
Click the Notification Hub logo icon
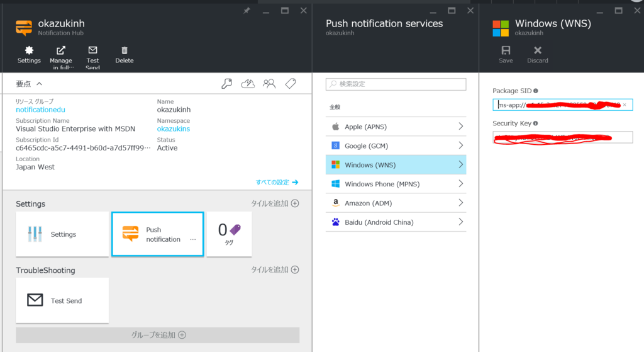[x=24, y=28]
